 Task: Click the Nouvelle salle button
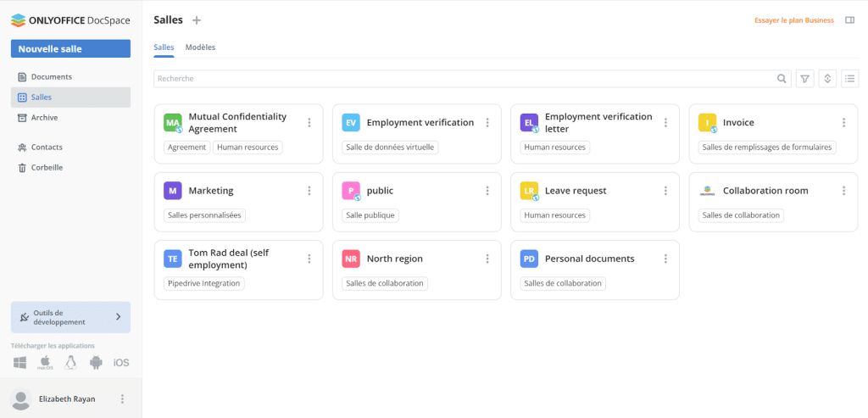tap(70, 49)
